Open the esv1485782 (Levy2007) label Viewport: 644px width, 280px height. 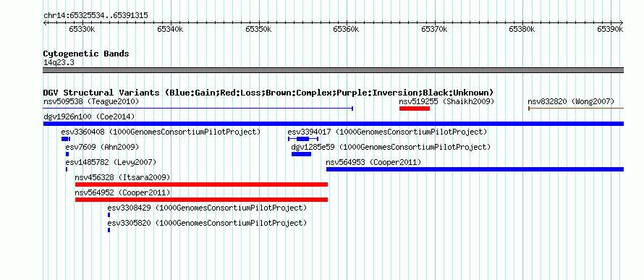[x=111, y=162]
